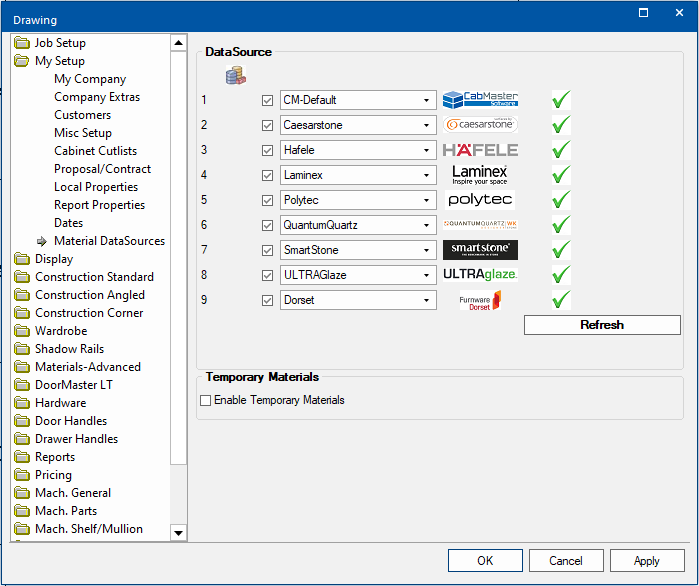Uncheck the QuantumQuartz datasource checkbox

pyautogui.click(x=267, y=225)
